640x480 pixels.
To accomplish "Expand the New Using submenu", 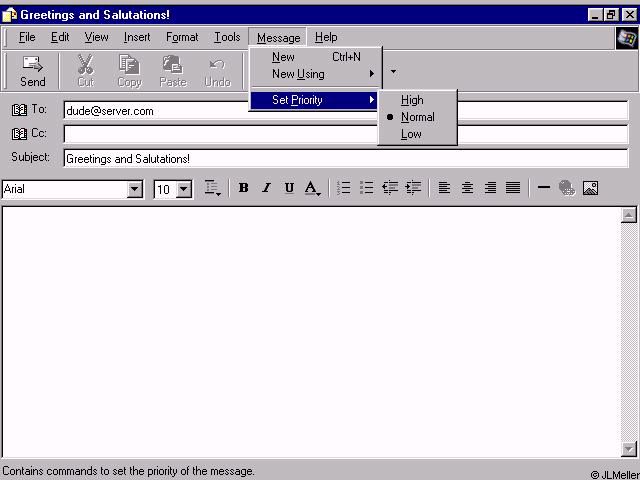I will pos(316,74).
